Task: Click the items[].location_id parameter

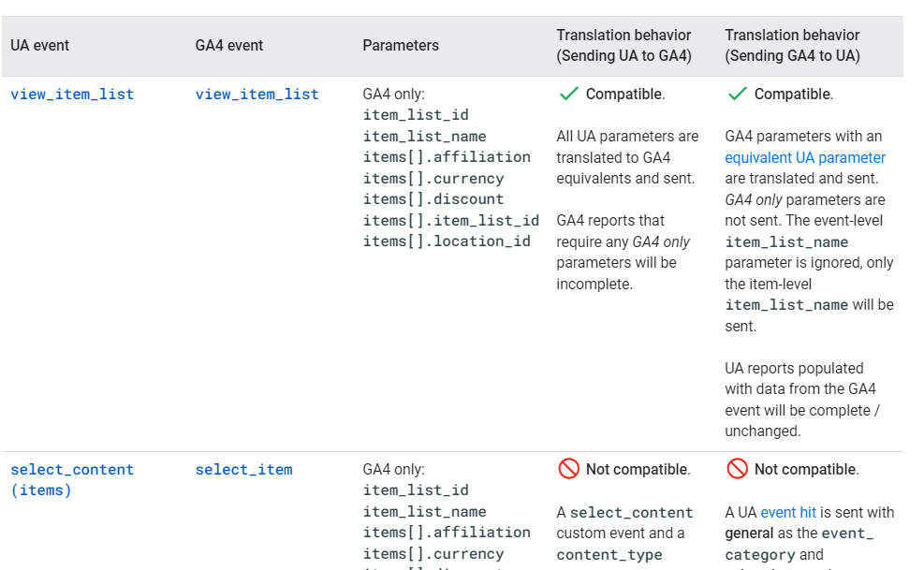Action: (x=447, y=241)
